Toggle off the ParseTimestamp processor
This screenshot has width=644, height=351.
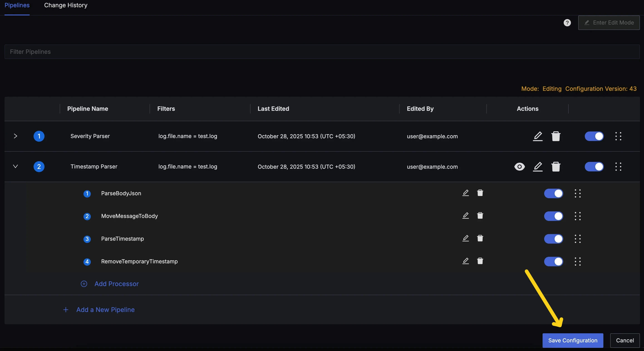[553, 239]
